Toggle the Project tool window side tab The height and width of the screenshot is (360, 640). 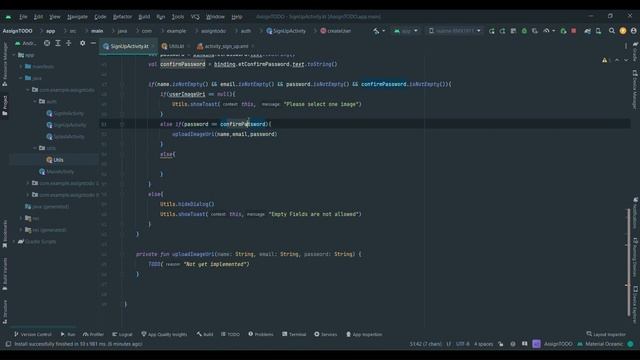tap(5, 106)
